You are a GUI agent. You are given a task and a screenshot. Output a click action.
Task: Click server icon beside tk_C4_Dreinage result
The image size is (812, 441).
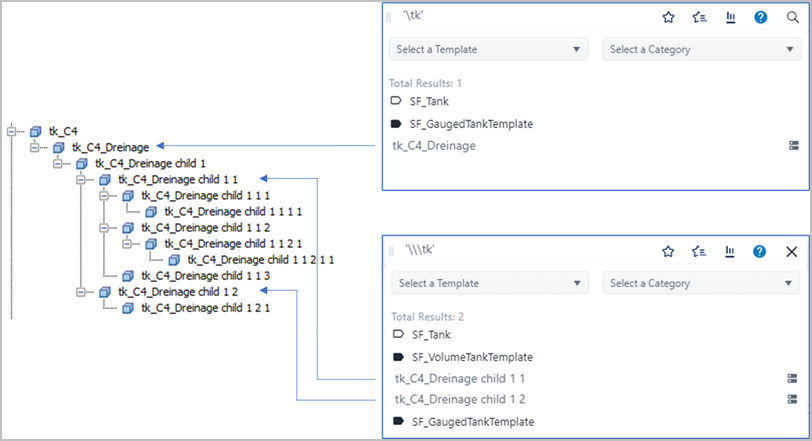point(793,146)
